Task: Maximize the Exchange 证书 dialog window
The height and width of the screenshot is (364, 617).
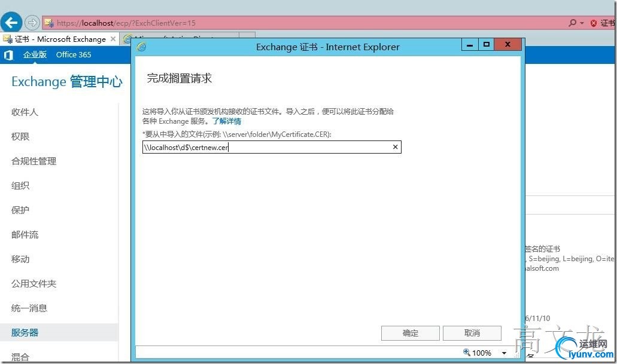Action: coord(487,44)
